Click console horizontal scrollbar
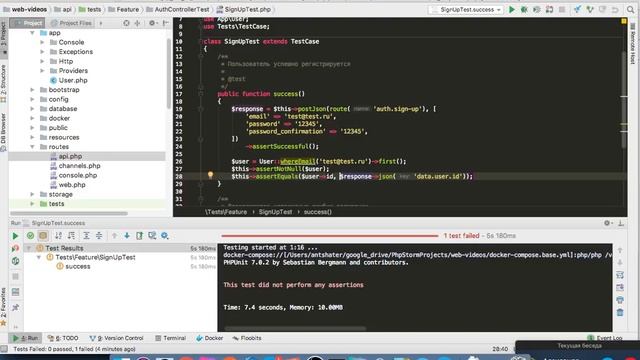The image size is (640, 360). 295,328
